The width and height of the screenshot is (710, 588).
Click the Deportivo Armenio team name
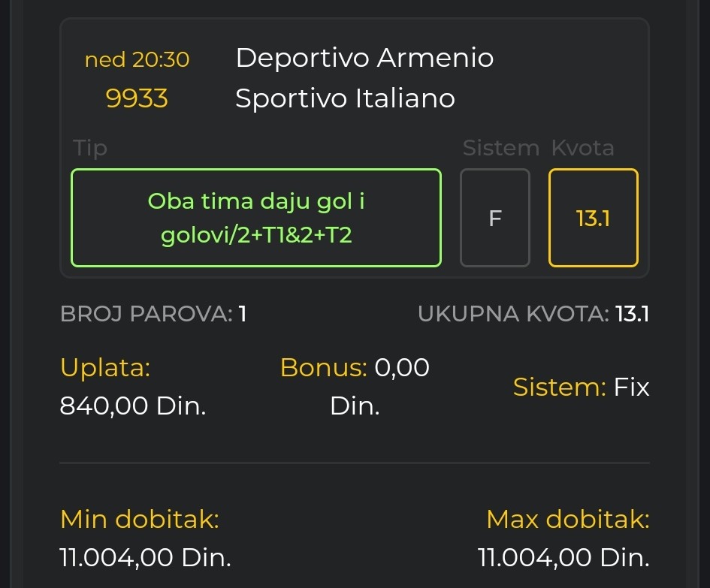click(x=364, y=58)
